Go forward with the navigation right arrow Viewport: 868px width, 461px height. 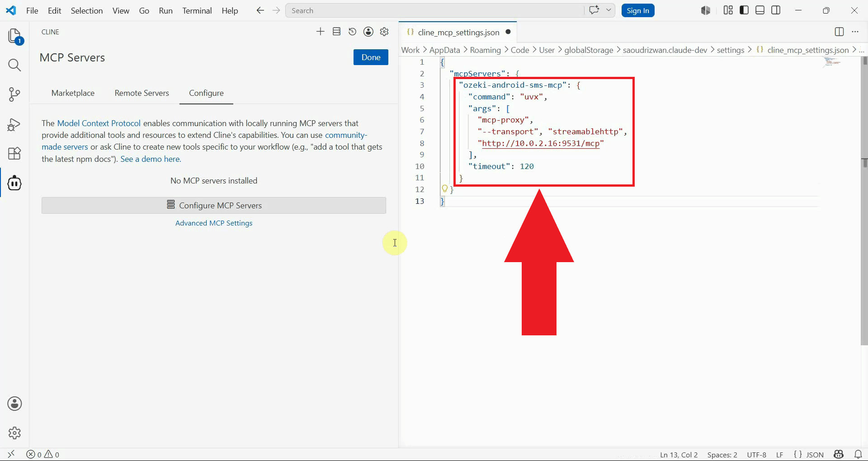pos(276,10)
